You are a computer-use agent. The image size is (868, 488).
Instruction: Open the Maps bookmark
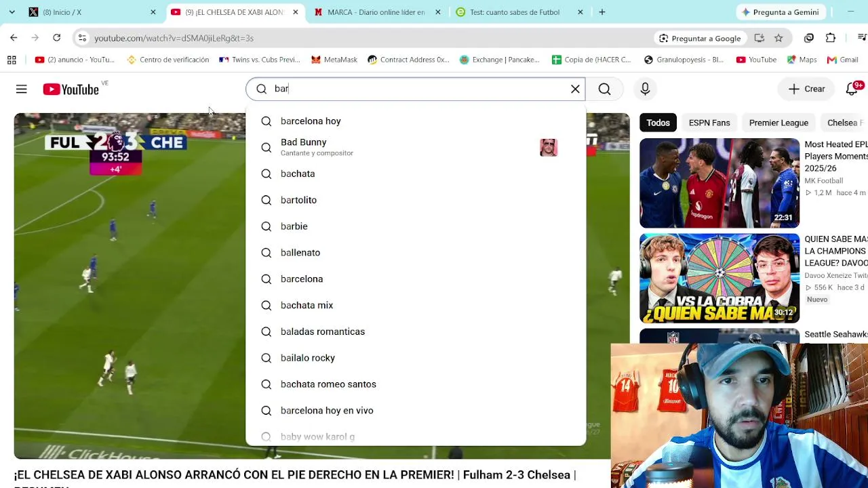[802, 60]
